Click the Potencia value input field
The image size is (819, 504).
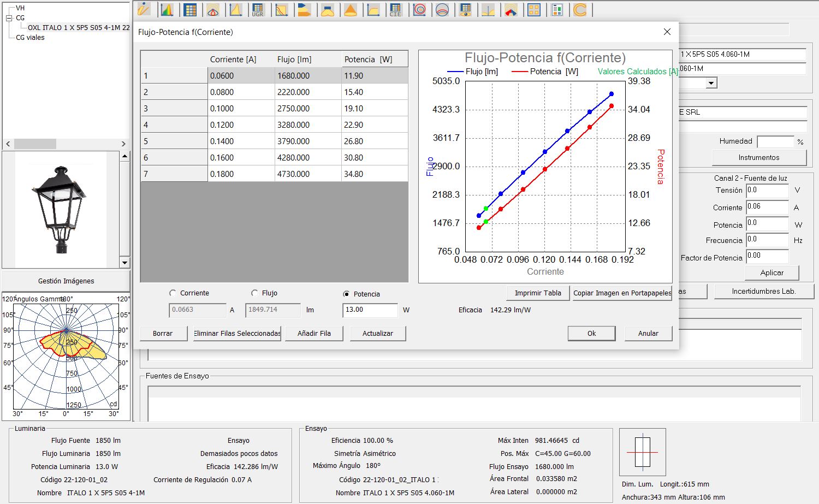pos(370,310)
